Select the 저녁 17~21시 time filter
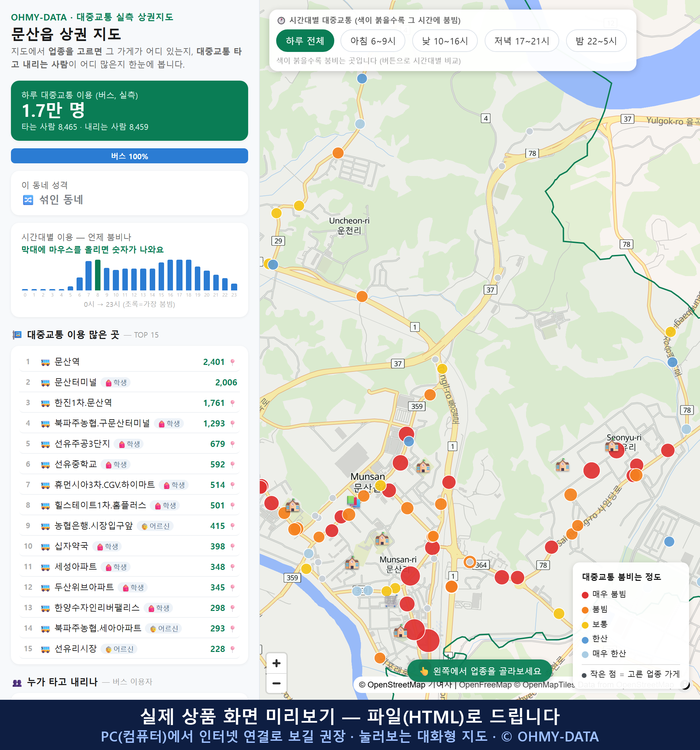The image size is (700, 750). pos(522,41)
